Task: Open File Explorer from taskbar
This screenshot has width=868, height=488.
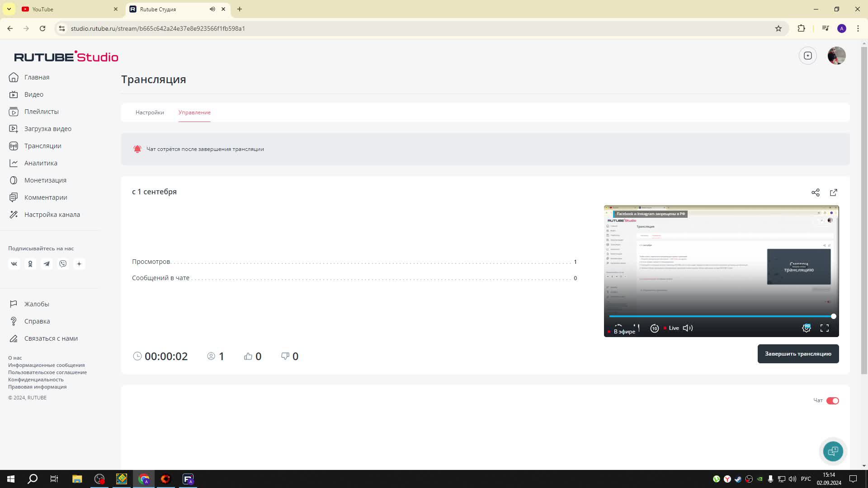Action: coord(77,479)
